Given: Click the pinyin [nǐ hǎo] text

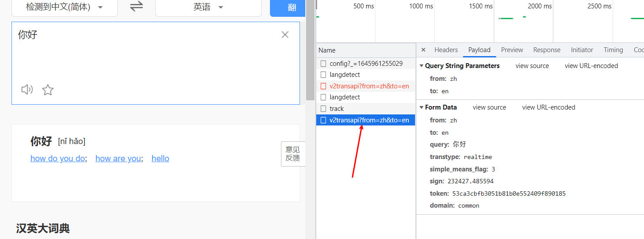Looking at the screenshot, I should click(x=71, y=141).
